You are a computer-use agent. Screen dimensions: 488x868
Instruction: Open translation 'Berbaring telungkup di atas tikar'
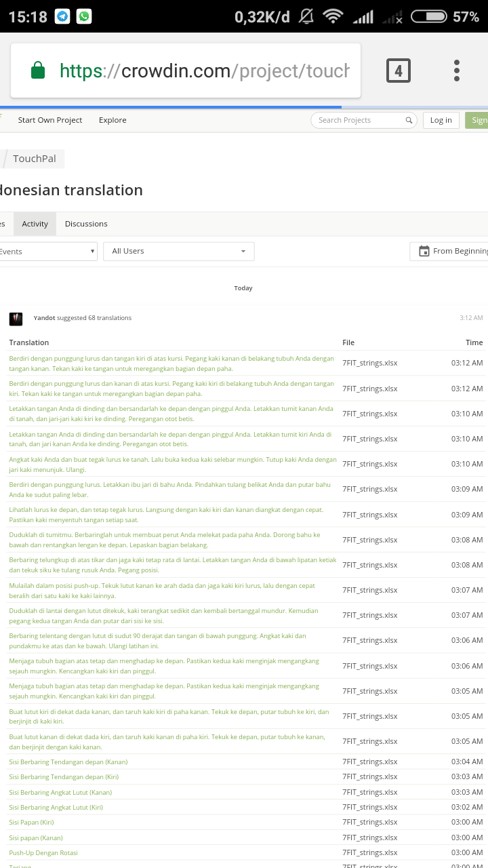(173, 565)
